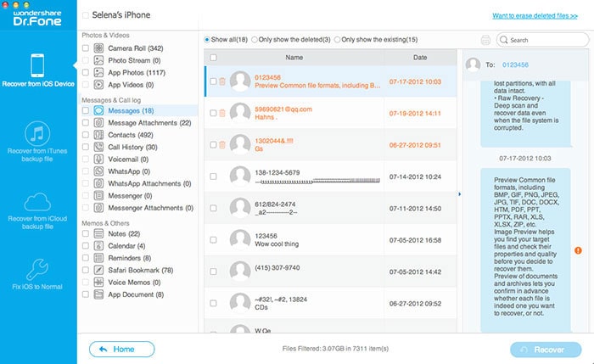
Task: Click the Notes category icon
Action: [98, 233]
